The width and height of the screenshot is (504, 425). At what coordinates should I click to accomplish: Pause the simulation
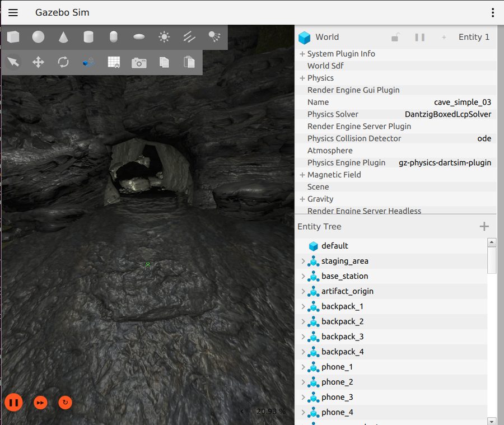[13, 403]
